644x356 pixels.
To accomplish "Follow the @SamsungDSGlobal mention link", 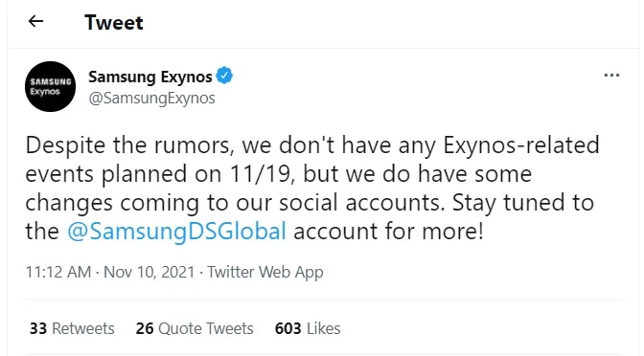I will coord(176,231).
